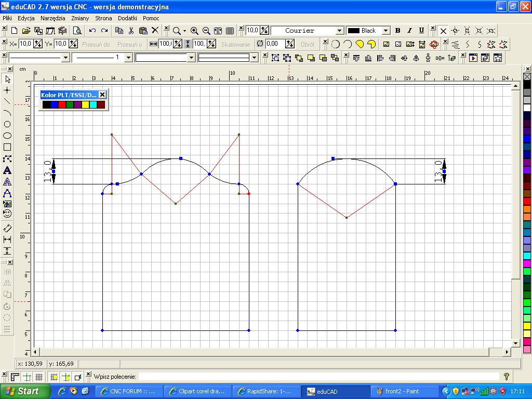Screen dimensions: 532x399
Task: Open the Pomoc menu
Action: coord(151,18)
